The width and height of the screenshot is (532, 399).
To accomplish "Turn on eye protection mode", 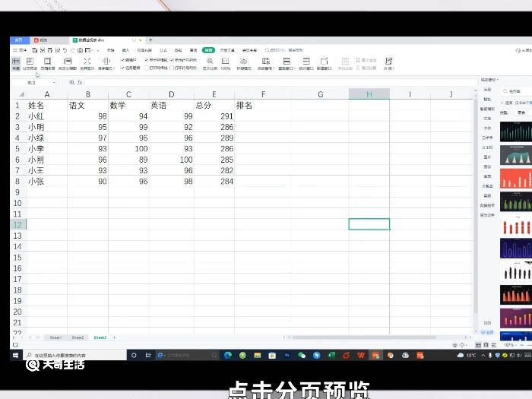I will (244, 63).
